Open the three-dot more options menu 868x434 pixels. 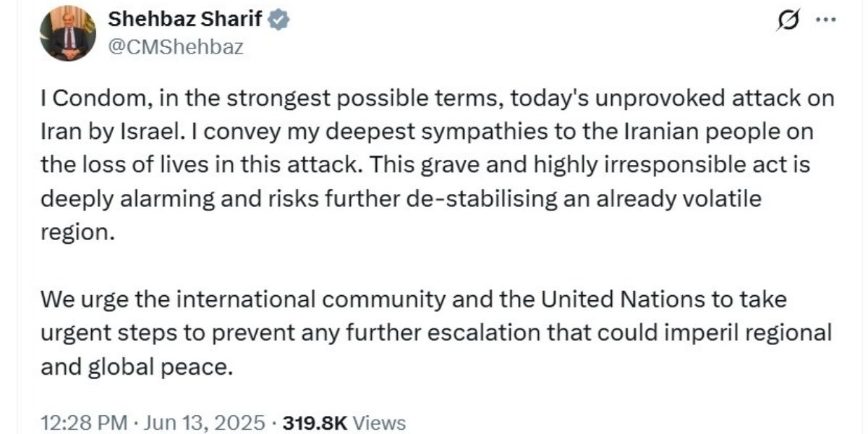click(x=825, y=21)
